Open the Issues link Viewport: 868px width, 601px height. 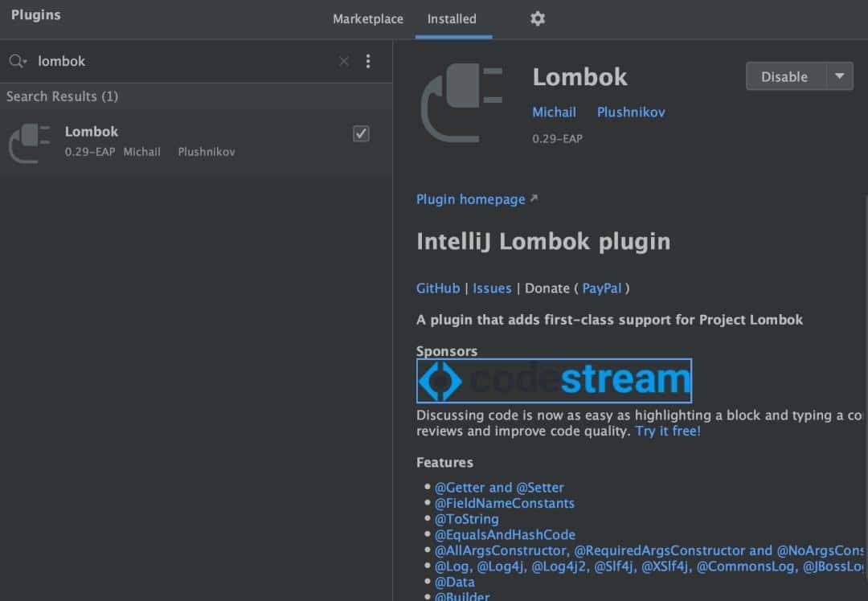tap(492, 288)
